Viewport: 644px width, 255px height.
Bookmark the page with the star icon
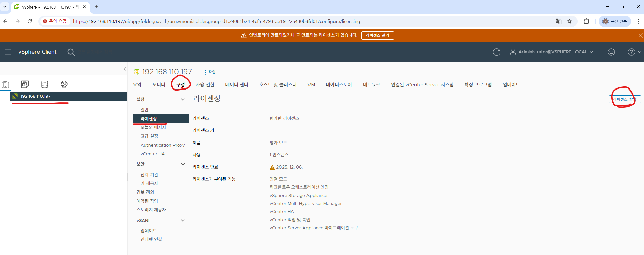point(569,21)
